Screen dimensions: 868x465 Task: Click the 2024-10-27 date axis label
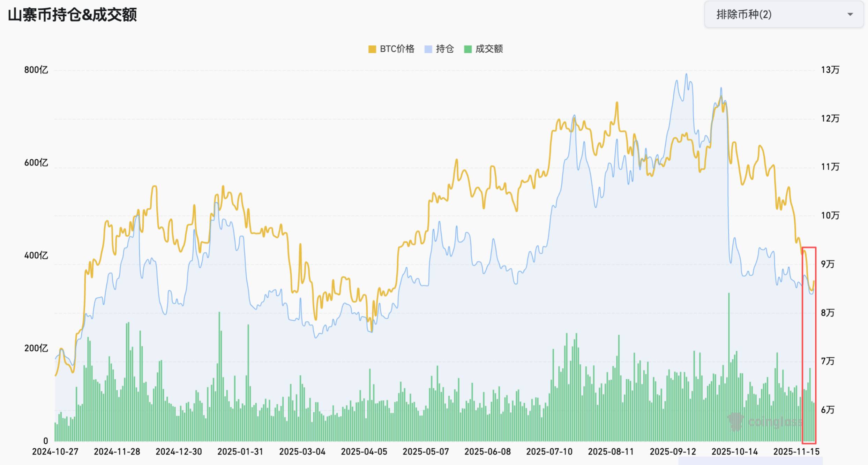[55, 452]
